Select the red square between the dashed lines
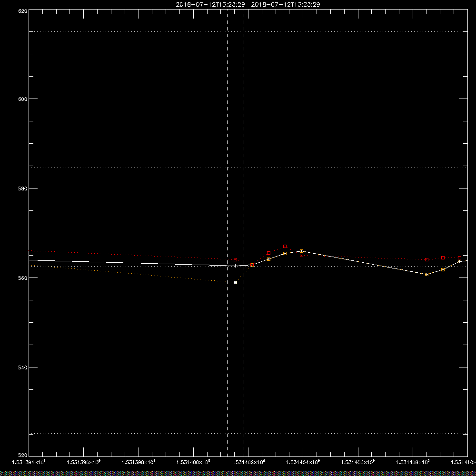 (235, 259)
